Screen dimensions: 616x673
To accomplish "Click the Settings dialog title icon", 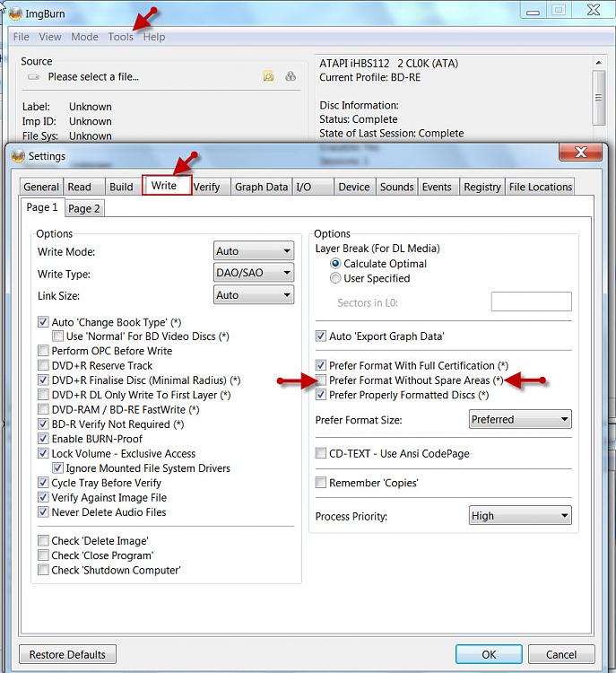I will pyautogui.click(x=18, y=156).
